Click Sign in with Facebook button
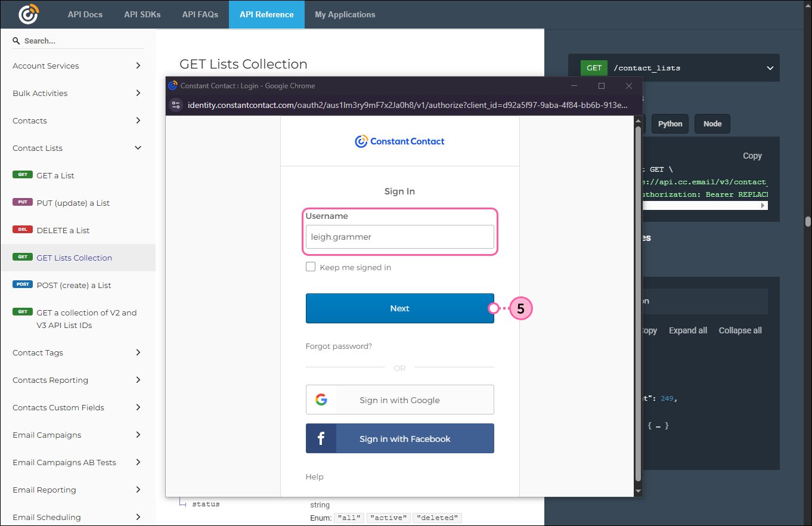The height and width of the screenshot is (526, 812). click(x=400, y=438)
